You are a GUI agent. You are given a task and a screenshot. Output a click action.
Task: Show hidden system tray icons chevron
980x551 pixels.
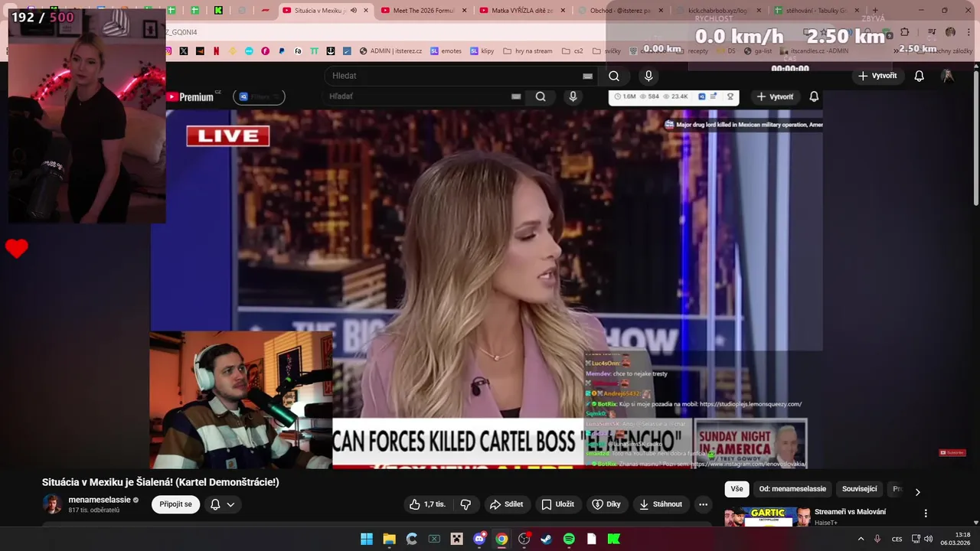pyautogui.click(x=861, y=539)
